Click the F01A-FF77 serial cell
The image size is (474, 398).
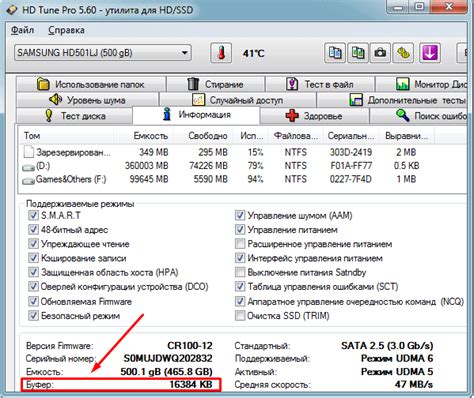click(x=351, y=166)
